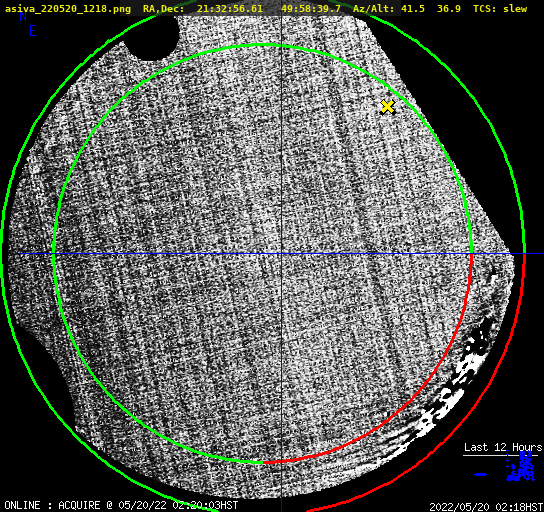This screenshot has width=544, height=512.
Task: Click the crosshair center intersection
Action: [x=281, y=254]
